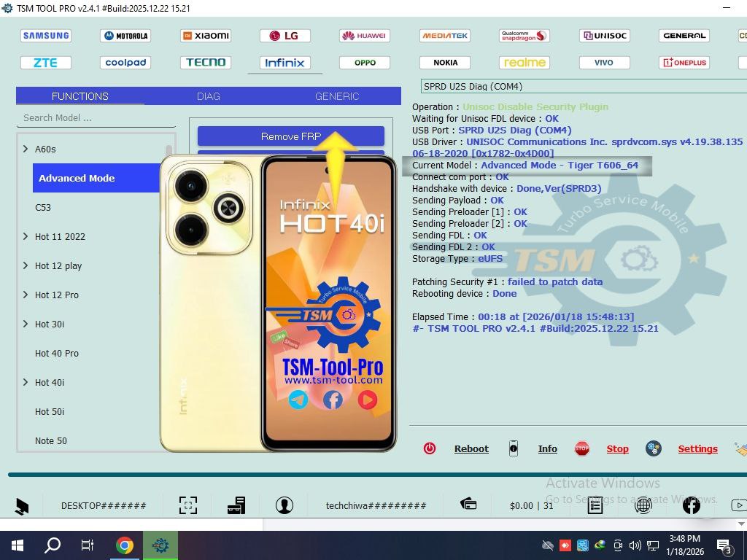Viewport: 747px width, 560px height.
Task: Click the Stop link
Action: point(617,448)
